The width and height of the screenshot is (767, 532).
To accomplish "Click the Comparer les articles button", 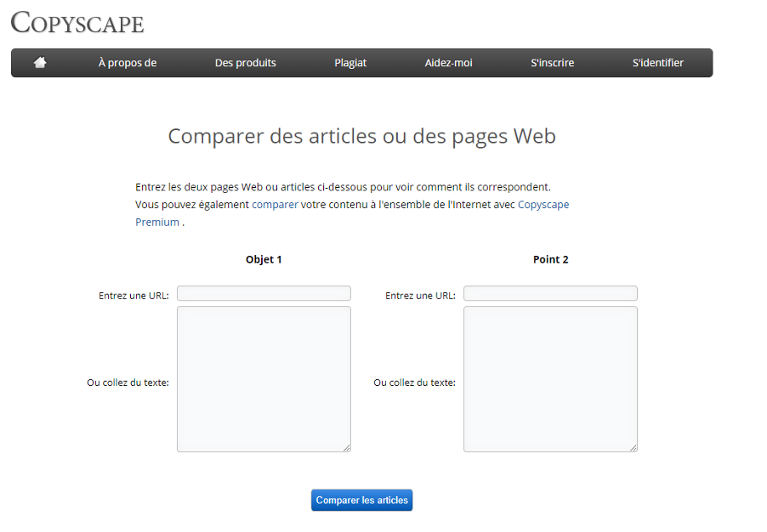I will pos(362,501).
